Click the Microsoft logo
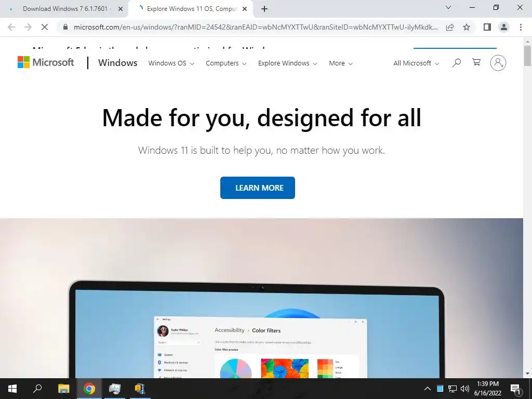This screenshot has width=532, height=399. tap(46, 62)
